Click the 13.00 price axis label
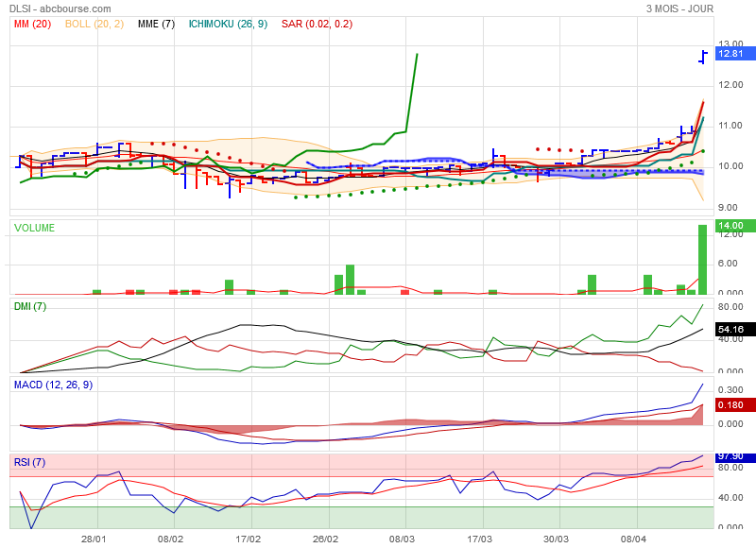 (x=730, y=43)
